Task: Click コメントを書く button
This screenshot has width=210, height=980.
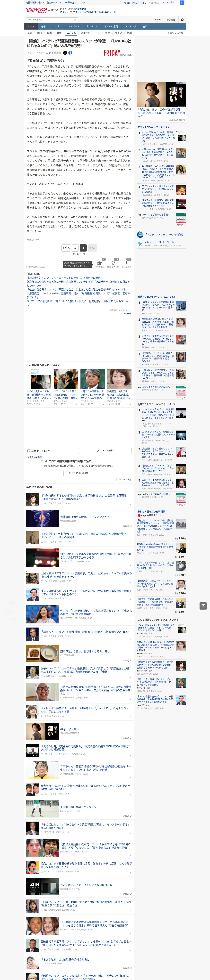Action: pyautogui.click(x=105, y=450)
